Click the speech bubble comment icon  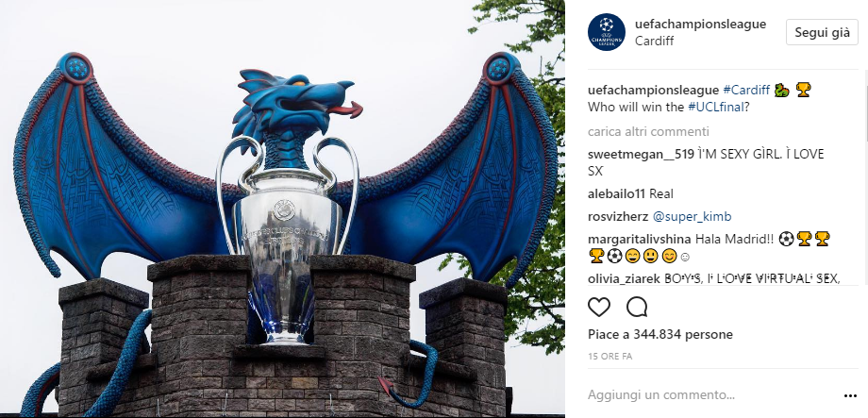(637, 307)
